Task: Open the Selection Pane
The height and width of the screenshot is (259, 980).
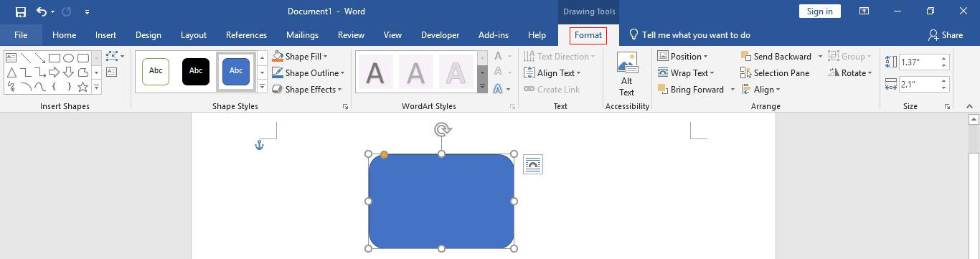Action: click(775, 72)
